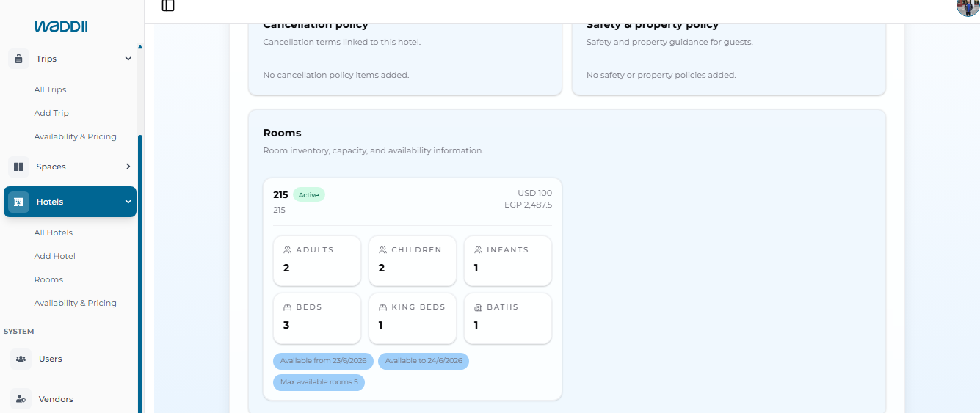Viewport: 980px width, 413px height.
Task: Click the Trips luggage icon
Action: 19,59
